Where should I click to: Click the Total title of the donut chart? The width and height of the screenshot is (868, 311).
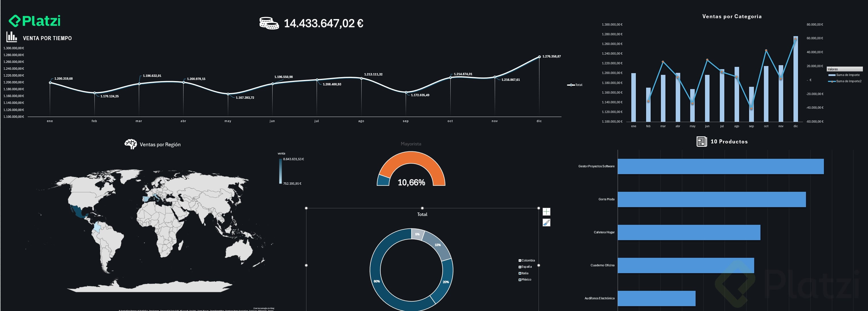[422, 214]
